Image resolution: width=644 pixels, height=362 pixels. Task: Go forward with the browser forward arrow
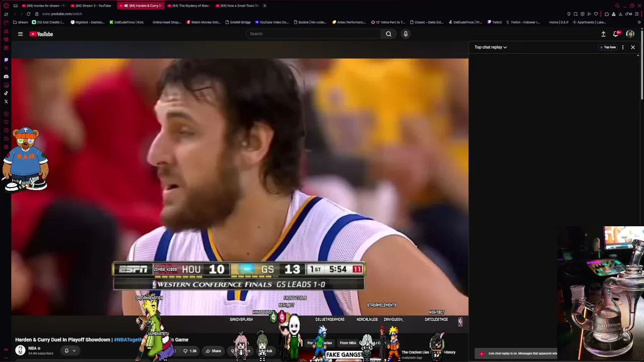21,14
